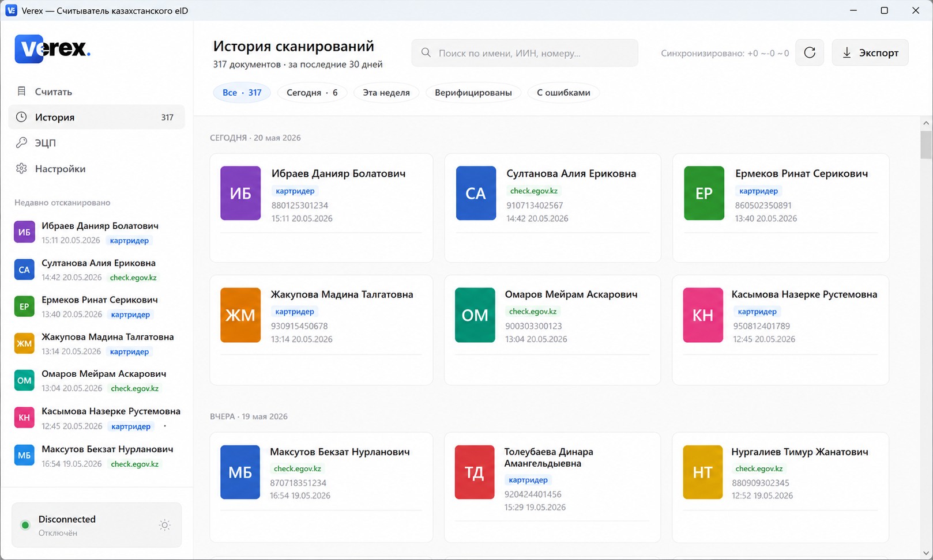Click the clock icon beside История
The height and width of the screenshot is (560, 933).
pos(21,117)
